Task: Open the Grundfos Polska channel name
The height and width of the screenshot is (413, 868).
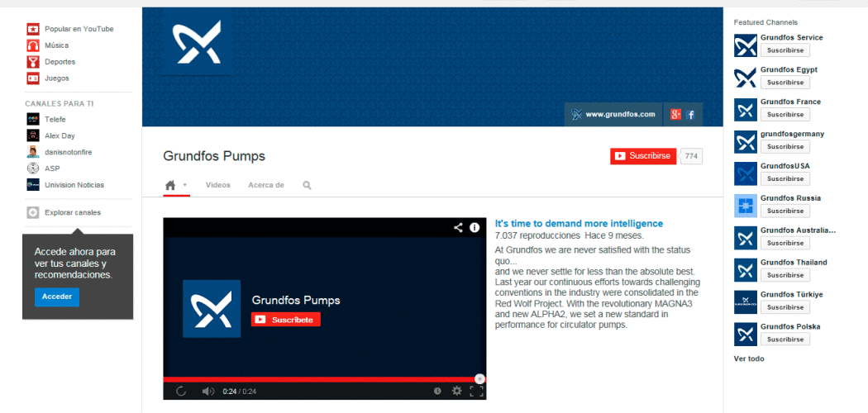Action: click(790, 327)
